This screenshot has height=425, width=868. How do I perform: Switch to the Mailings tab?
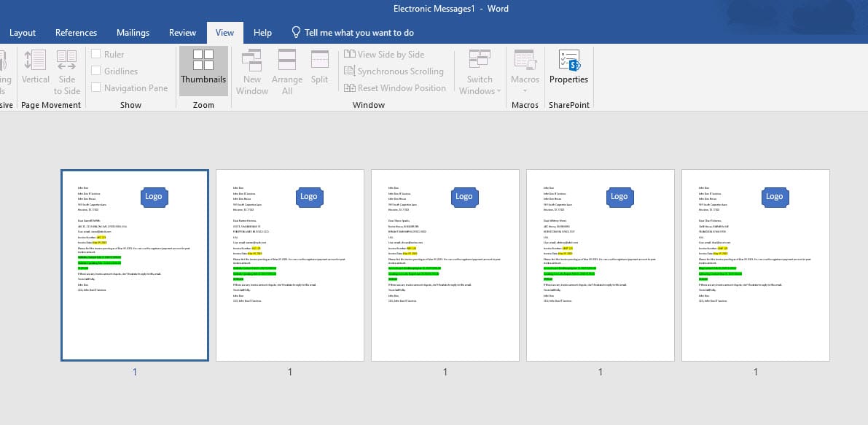(x=133, y=33)
